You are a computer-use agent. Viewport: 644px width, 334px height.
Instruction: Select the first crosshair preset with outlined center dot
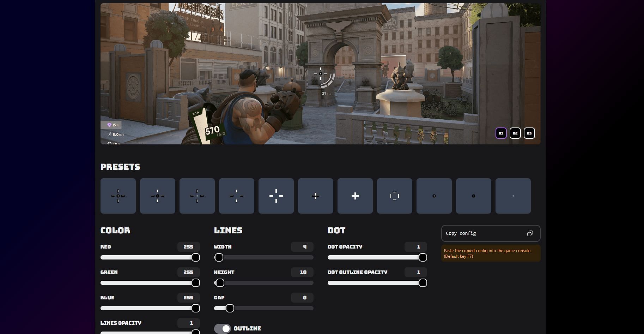pos(118,196)
